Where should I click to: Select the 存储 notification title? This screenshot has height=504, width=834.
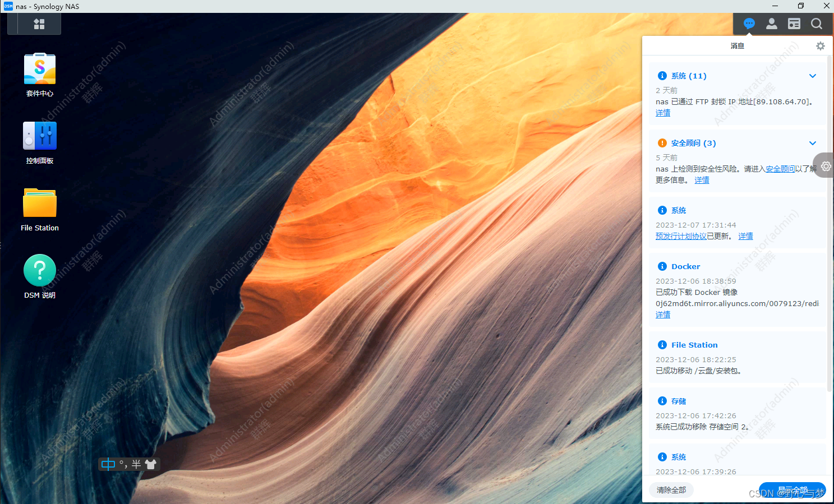pos(679,401)
